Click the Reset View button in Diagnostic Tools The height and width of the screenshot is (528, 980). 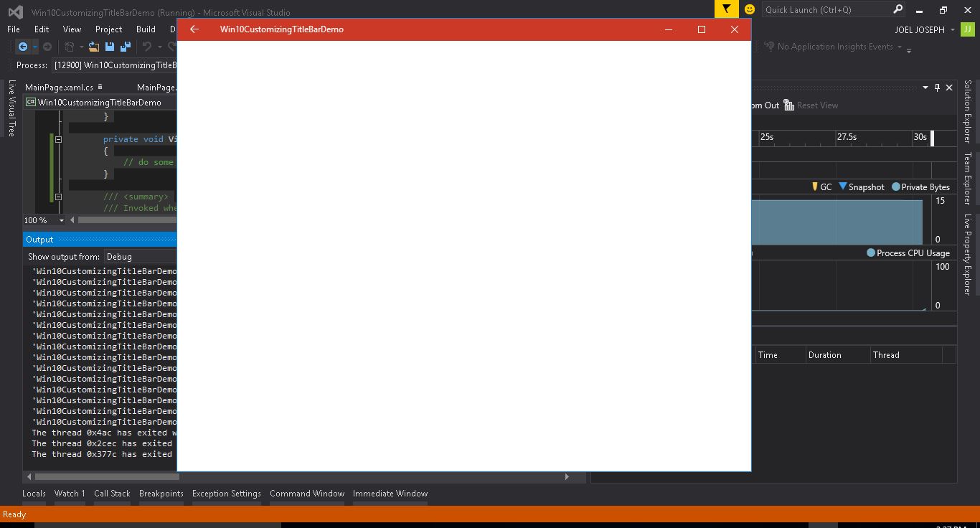[817, 105]
